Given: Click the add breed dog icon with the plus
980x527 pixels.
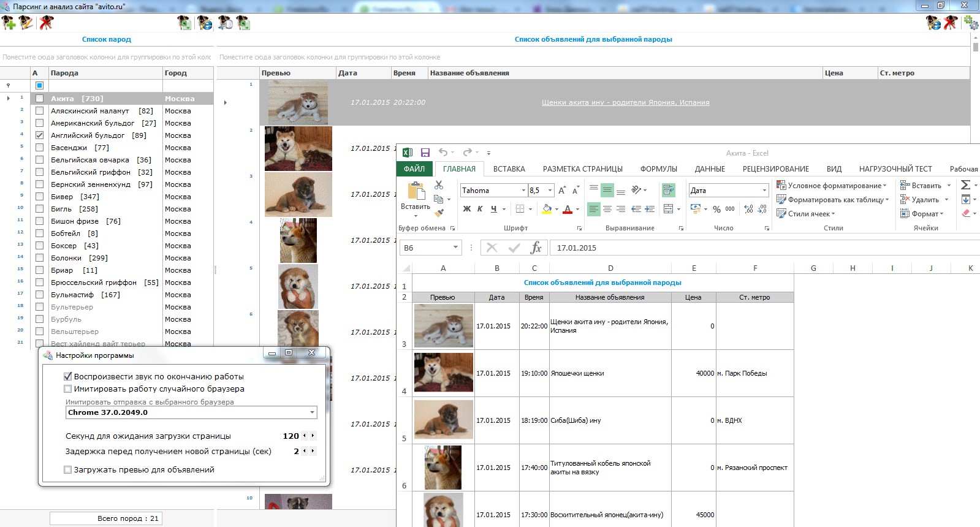Looking at the screenshot, I should click(x=9, y=23).
